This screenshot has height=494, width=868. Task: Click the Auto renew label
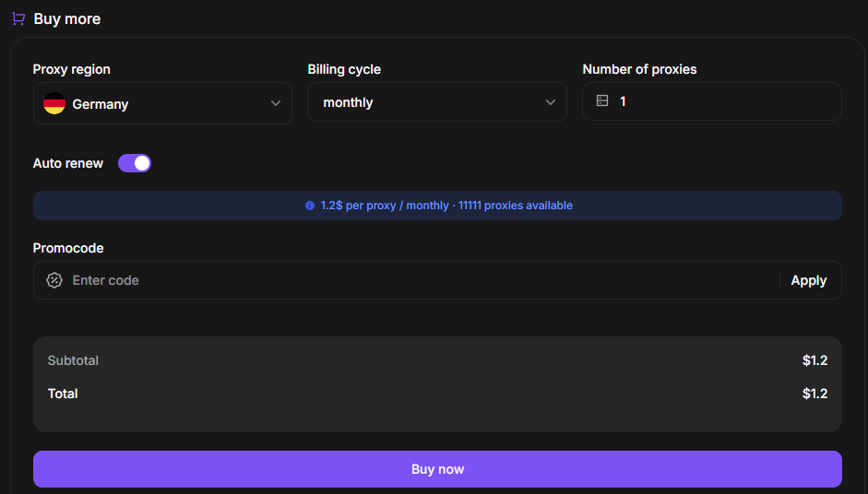(68, 163)
